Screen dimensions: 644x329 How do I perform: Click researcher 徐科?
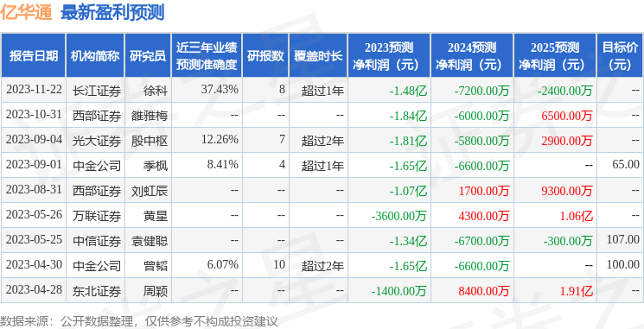coord(156,91)
